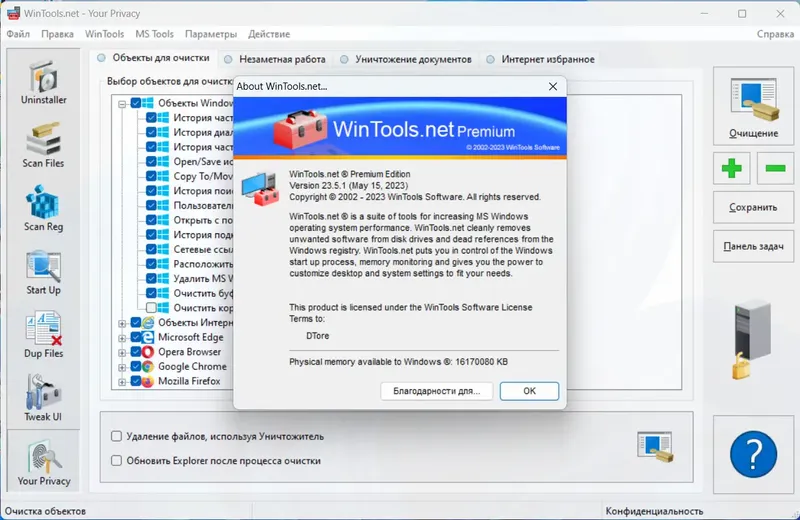Screen dimensions: 800x520
Task: Open the Справка menu
Action: 775,34
